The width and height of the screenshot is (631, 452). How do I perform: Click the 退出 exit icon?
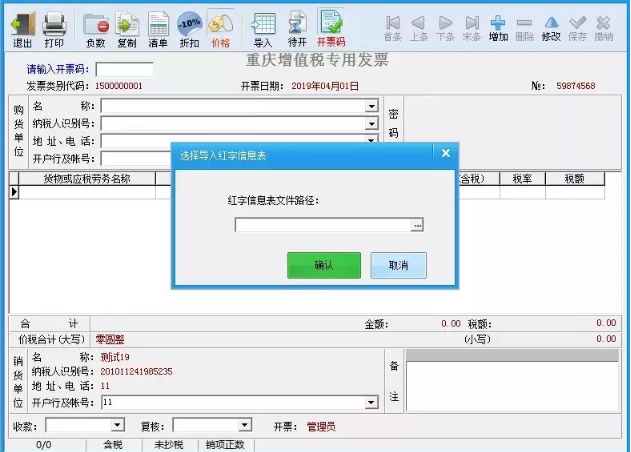click(22, 29)
